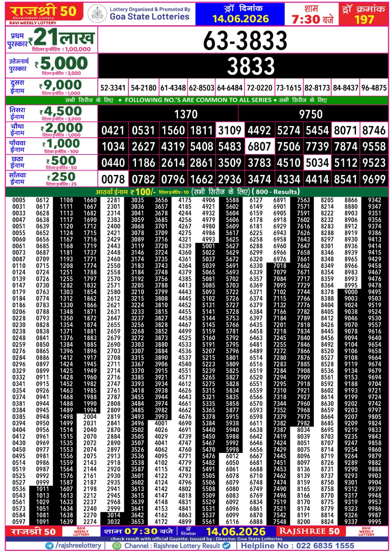The image size is (392, 554).
Task: Click second prize number 54-2180
Action: (143, 88)
